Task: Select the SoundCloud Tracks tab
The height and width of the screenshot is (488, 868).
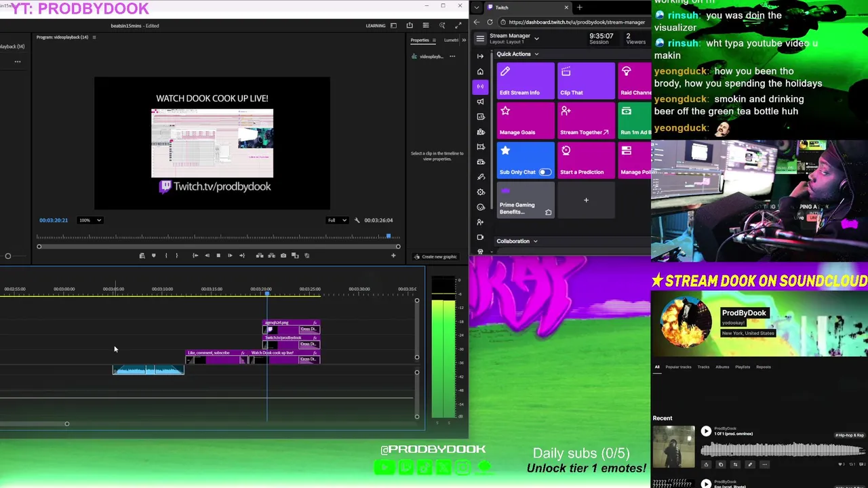Action: click(703, 367)
